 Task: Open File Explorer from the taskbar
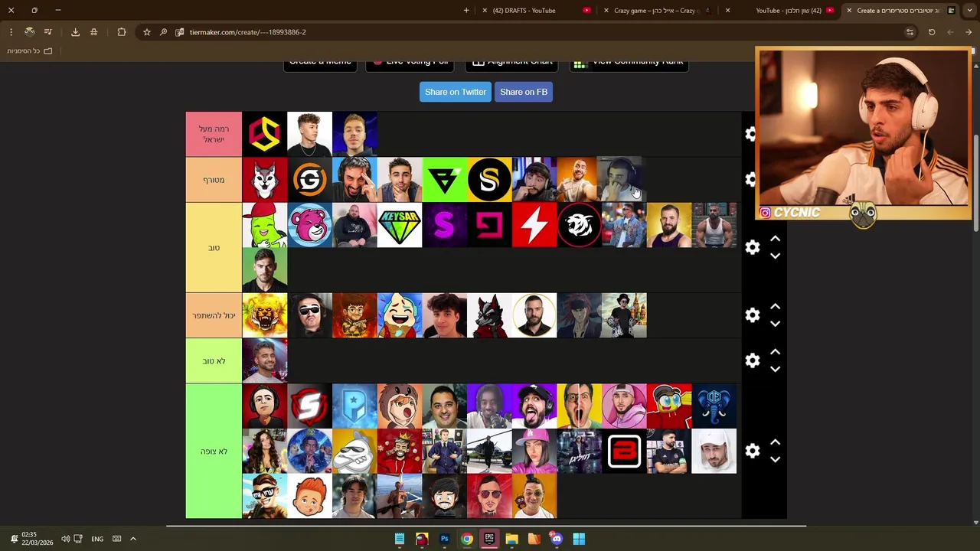(x=511, y=539)
